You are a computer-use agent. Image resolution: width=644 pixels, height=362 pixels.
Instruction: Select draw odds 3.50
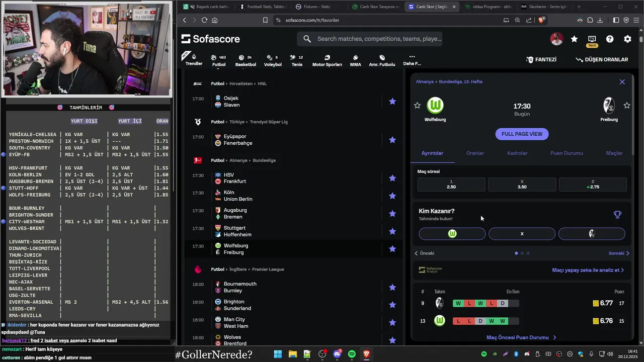(x=522, y=185)
